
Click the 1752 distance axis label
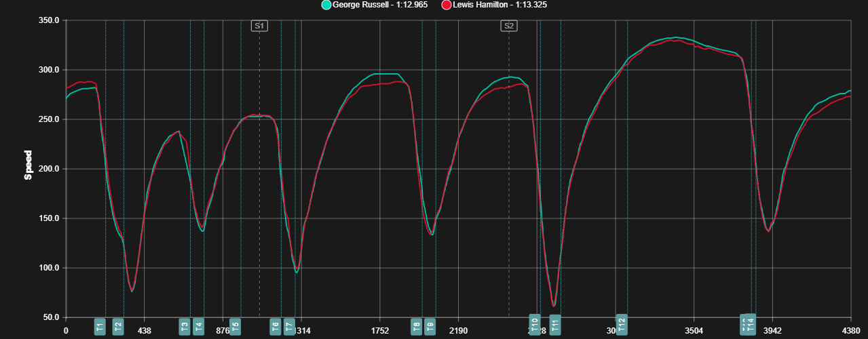(380, 331)
